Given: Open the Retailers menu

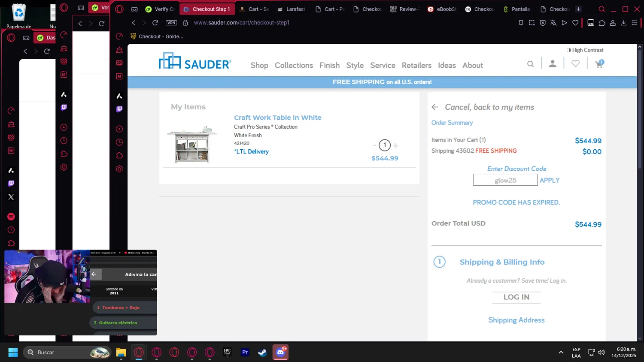Looking at the screenshot, I should [416, 65].
